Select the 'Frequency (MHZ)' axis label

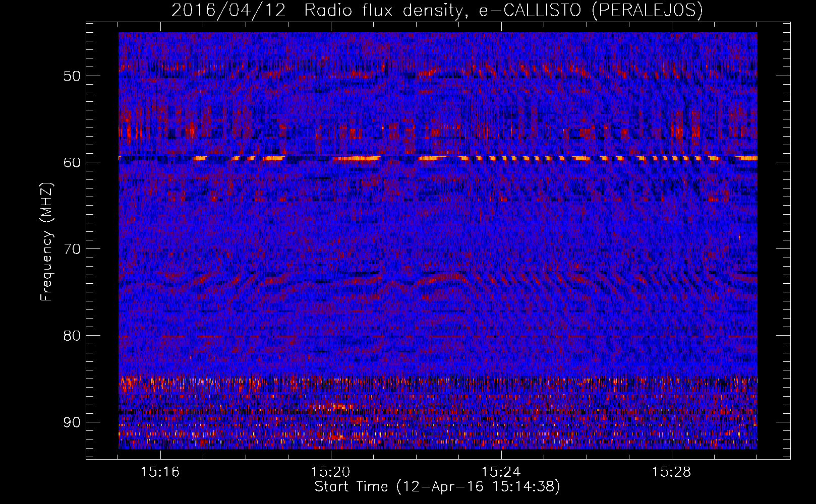(46, 242)
